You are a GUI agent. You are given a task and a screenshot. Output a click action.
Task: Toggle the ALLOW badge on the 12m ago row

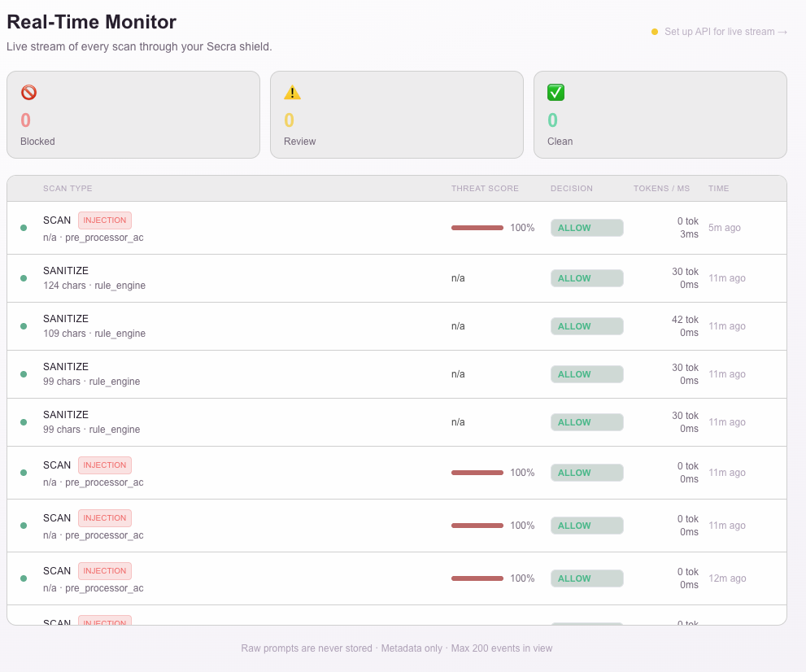tap(586, 578)
